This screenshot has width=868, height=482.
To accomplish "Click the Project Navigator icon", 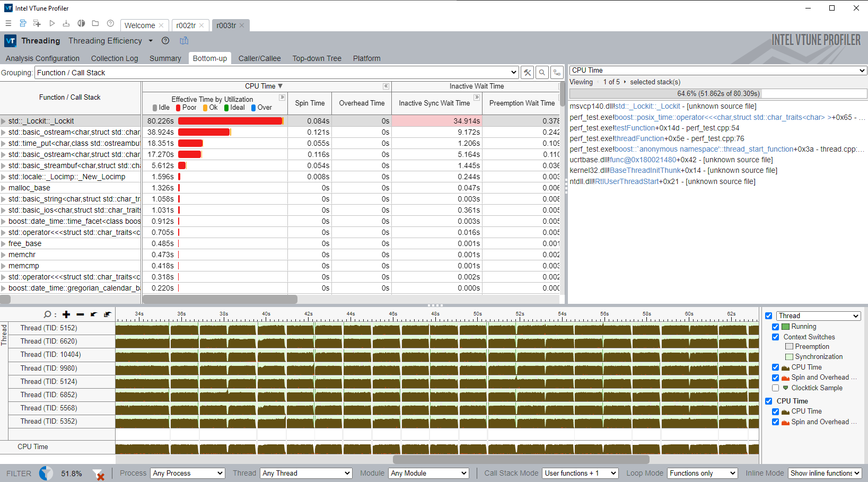I will coord(23,23).
